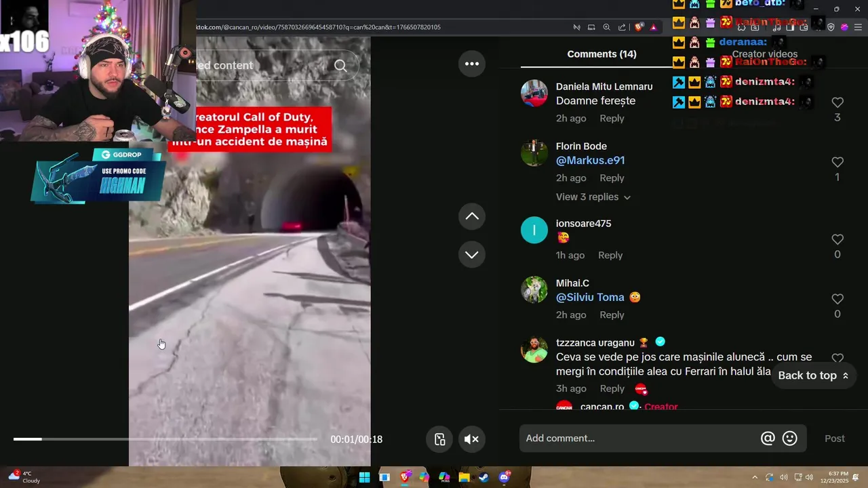Open tzzzanca uraganu's profile name

pyautogui.click(x=595, y=343)
